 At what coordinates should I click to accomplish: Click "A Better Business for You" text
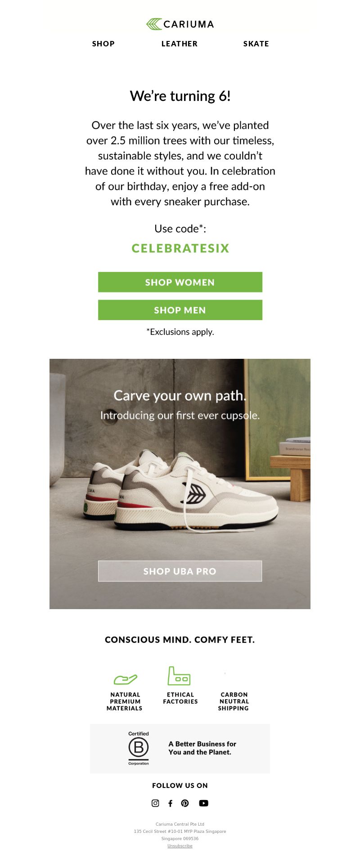coord(202,748)
